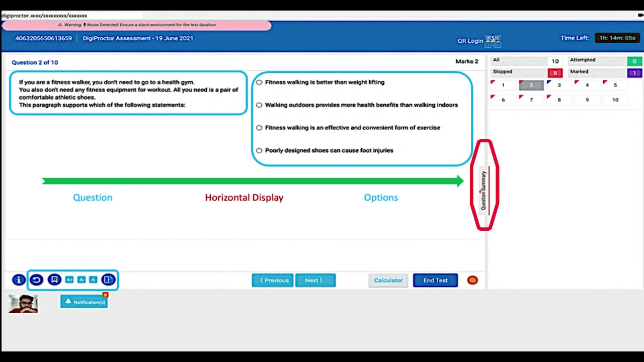The width and height of the screenshot is (644, 362).
Task: Select 'Fitness walking is better than weight lifting'
Action: click(259, 82)
